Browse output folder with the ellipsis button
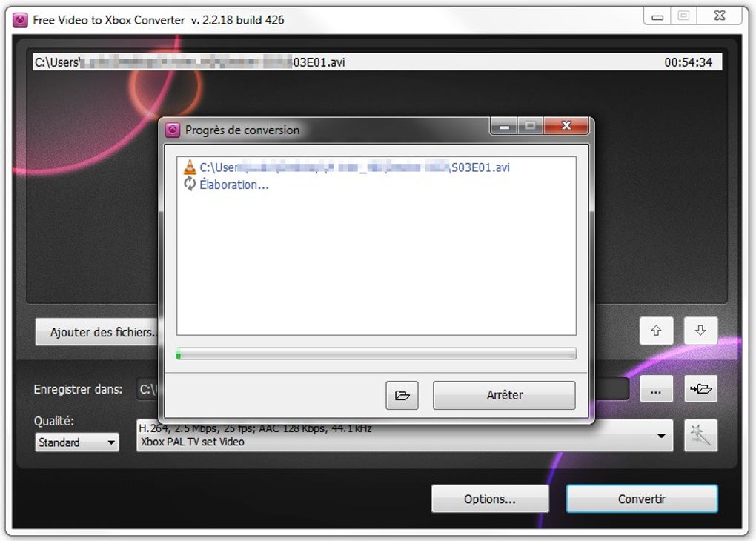The width and height of the screenshot is (756, 541). click(x=656, y=388)
